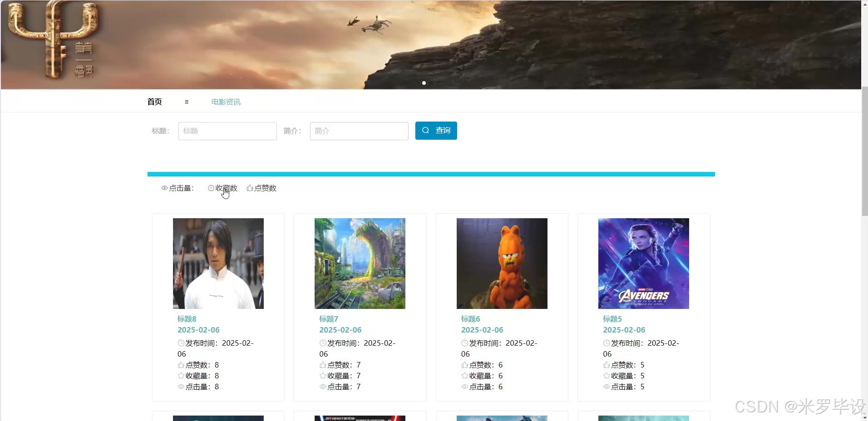Click the hamburger menu icon next to 首页
The width and height of the screenshot is (868, 421).
tap(187, 102)
